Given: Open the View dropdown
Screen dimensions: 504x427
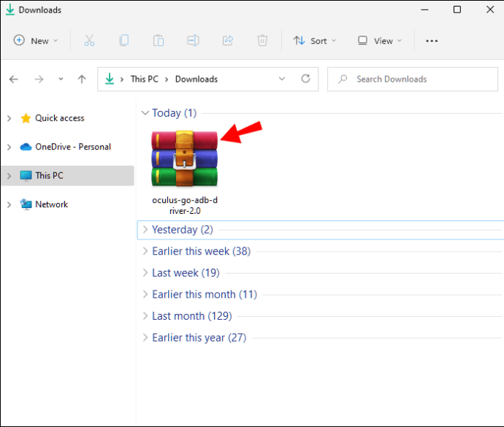Looking at the screenshot, I should click(380, 41).
